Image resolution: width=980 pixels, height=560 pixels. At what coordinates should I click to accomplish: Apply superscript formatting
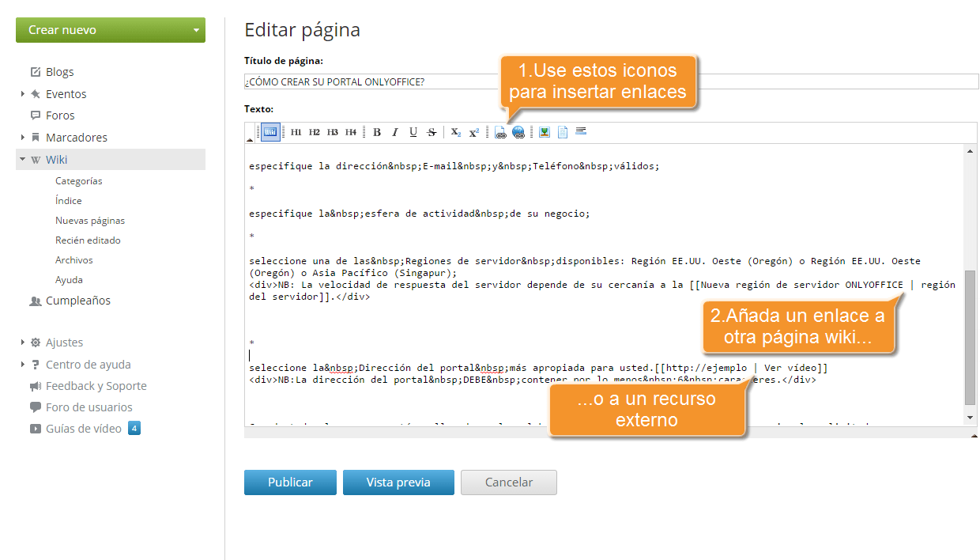(x=474, y=132)
